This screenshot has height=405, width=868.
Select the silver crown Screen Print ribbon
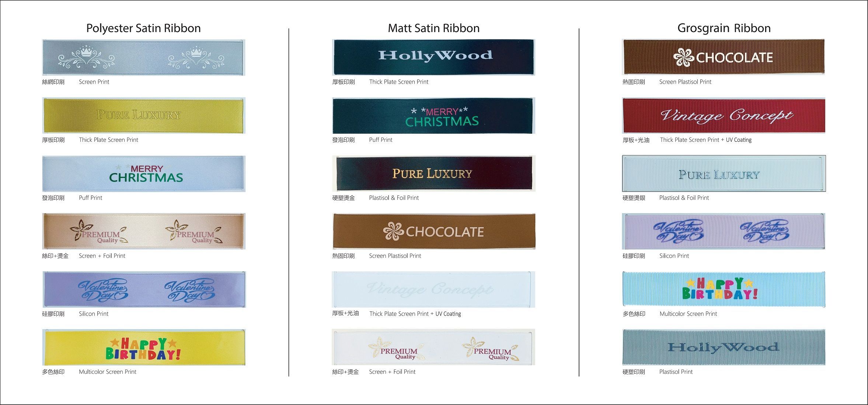[x=144, y=58]
